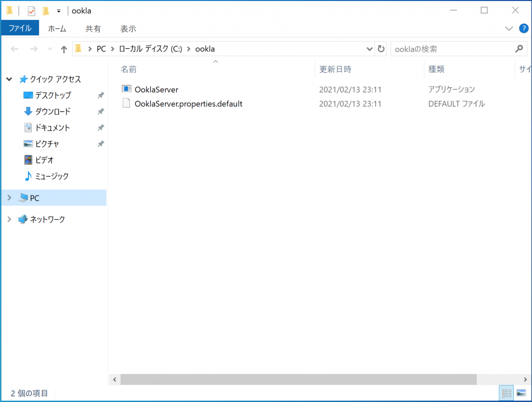Click PC in the address bar path
Image resolution: width=532 pixels, height=402 pixels.
click(x=101, y=49)
